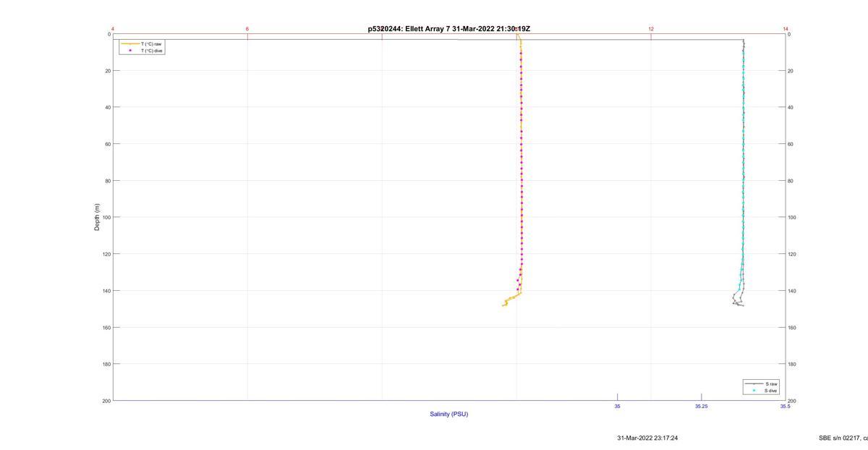
Task: Click right depth axis tick label 160
Action: (x=793, y=328)
